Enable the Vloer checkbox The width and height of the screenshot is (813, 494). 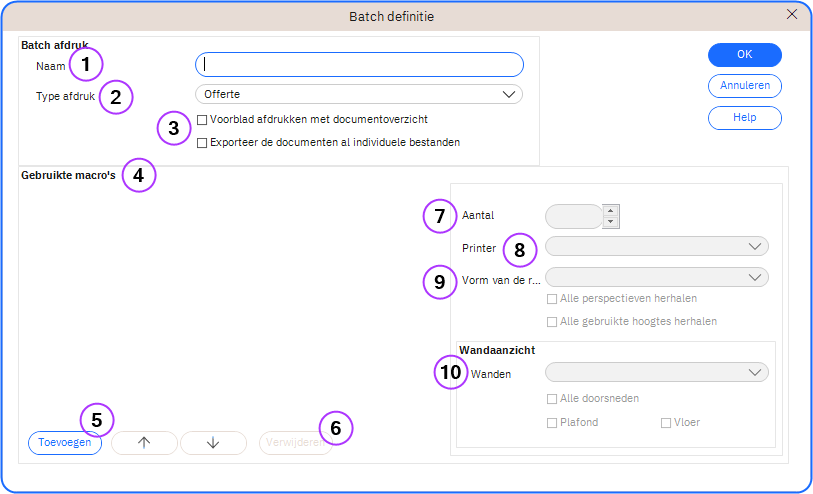coord(666,423)
